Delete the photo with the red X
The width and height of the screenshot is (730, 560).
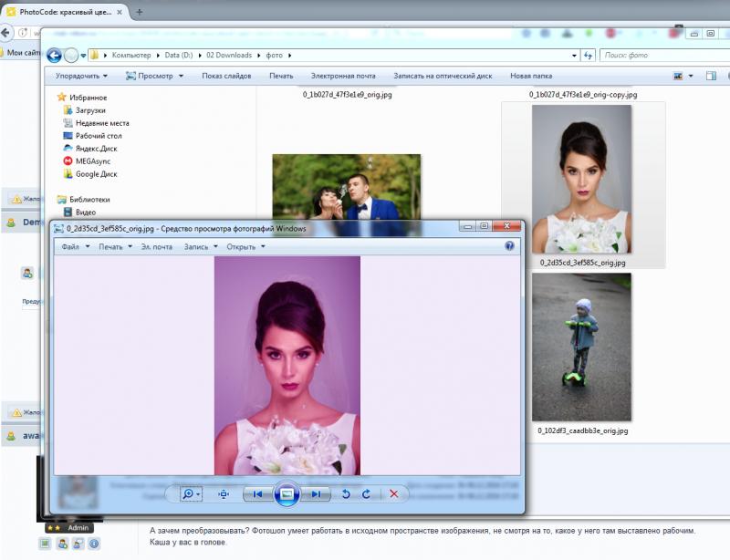point(394,494)
